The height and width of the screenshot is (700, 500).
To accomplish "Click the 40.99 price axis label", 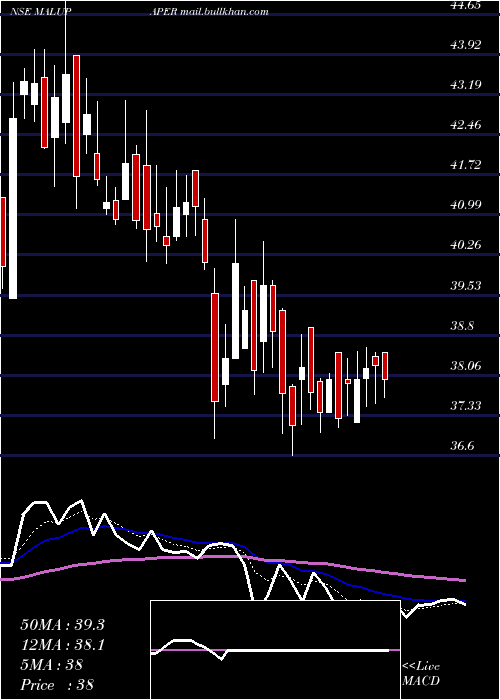I will tap(467, 204).
